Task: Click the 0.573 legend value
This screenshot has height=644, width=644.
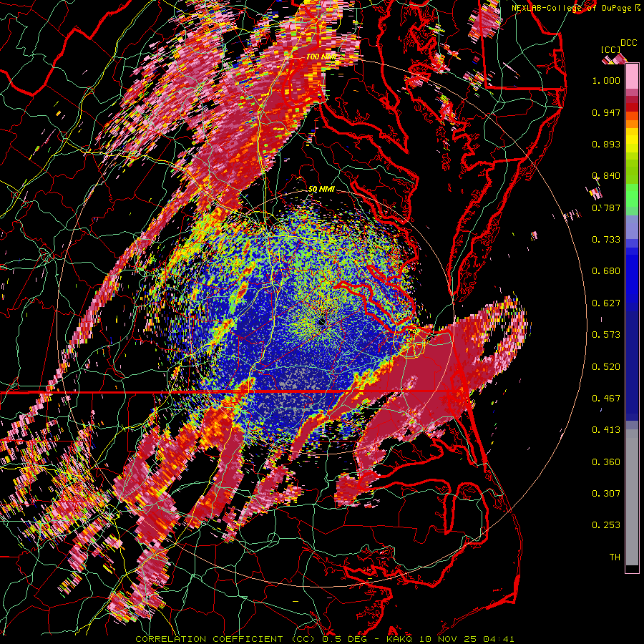Action: click(x=606, y=335)
